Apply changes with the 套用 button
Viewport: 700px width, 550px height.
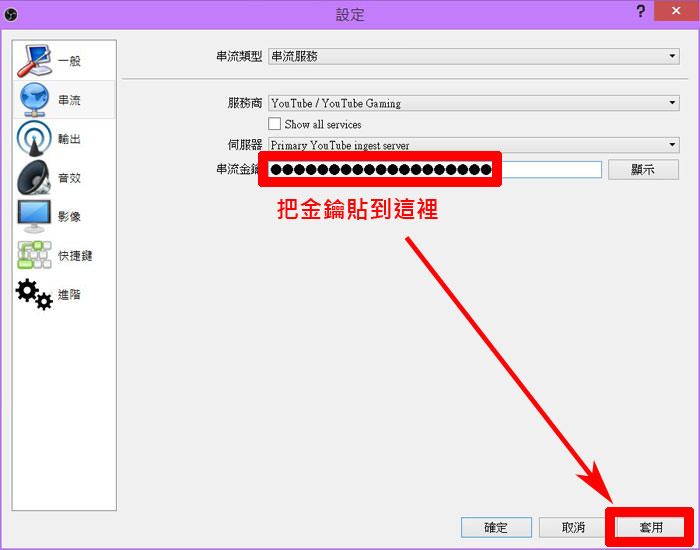tap(650, 528)
